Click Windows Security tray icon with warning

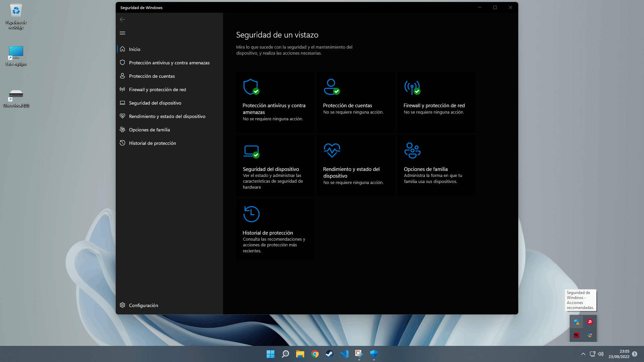[x=577, y=322]
